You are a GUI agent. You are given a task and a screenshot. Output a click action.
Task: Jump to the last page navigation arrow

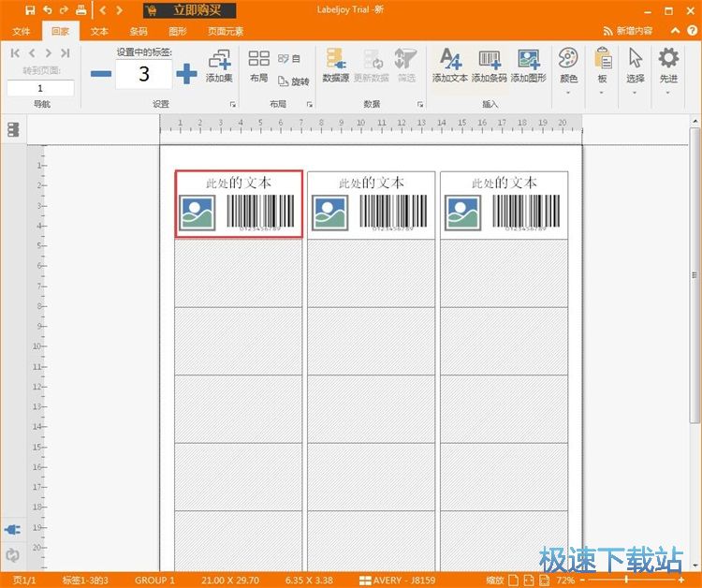pyautogui.click(x=66, y=53)
